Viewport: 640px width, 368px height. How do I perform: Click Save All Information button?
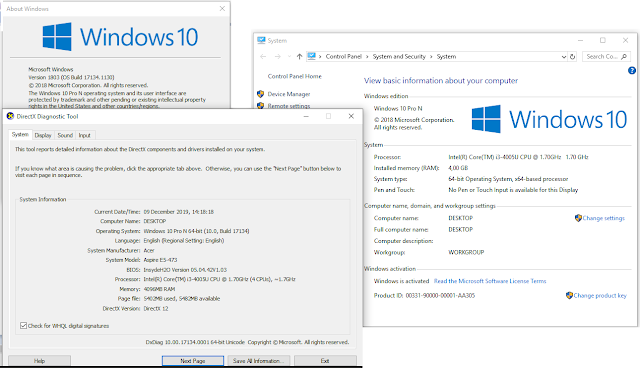259,361
